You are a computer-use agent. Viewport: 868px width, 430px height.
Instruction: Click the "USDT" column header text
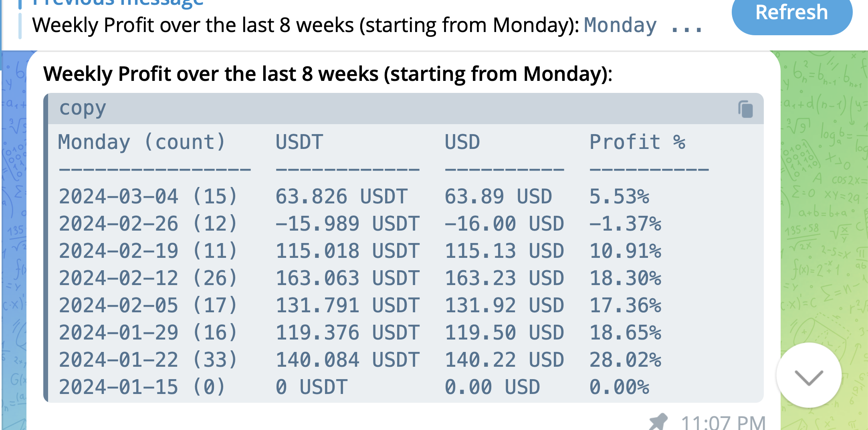[x=299, y=142]
